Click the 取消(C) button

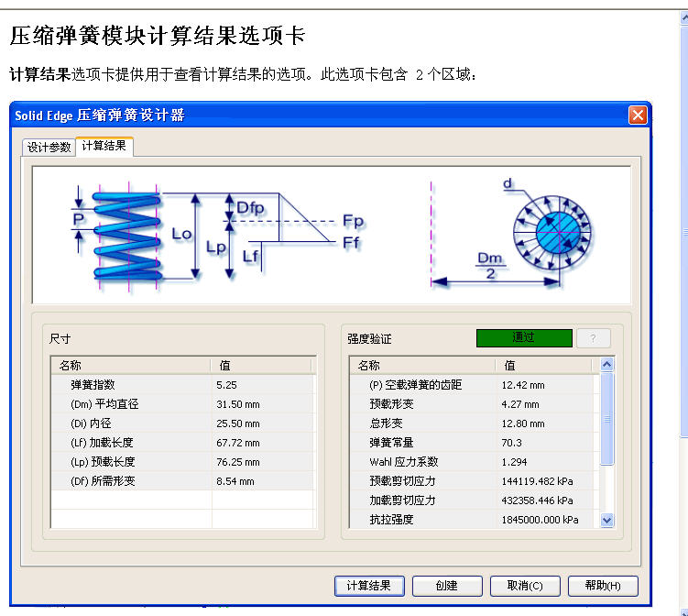click(525, 586)
